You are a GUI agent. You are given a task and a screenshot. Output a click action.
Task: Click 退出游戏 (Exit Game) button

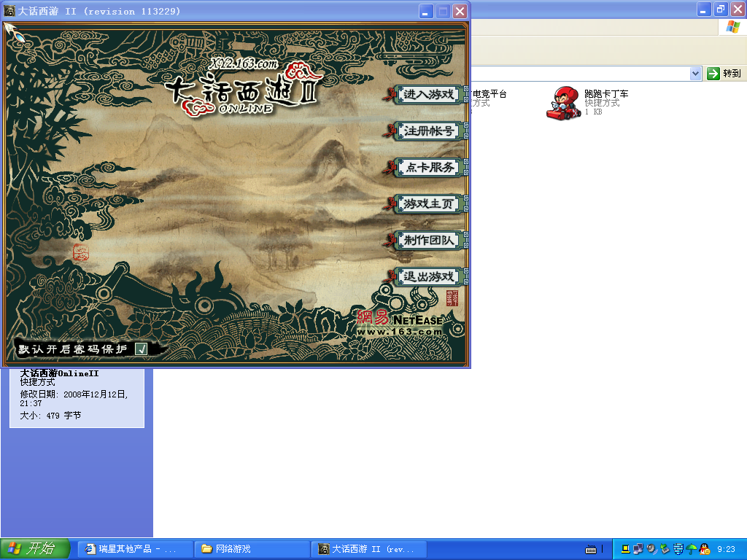coord(428,276)
